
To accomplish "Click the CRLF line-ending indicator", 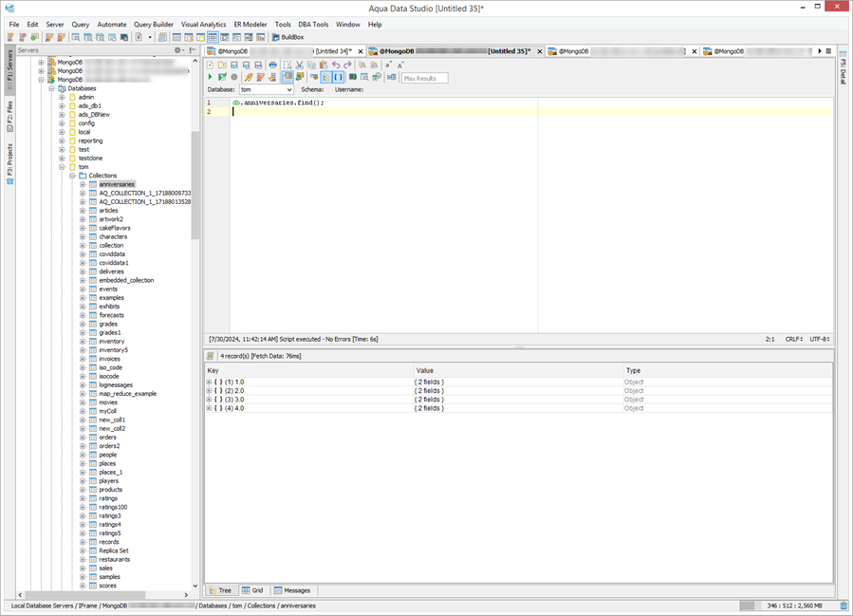I will [794, 339].
